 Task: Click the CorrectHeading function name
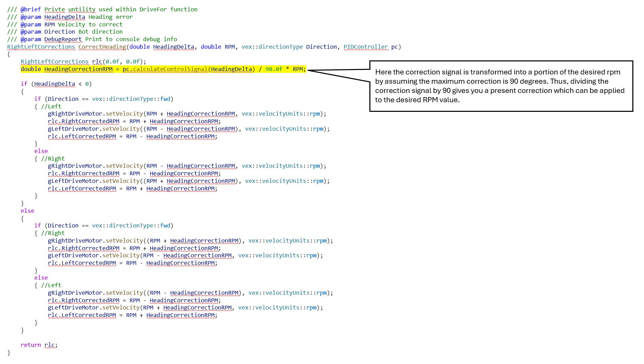(x=102, y=47)
